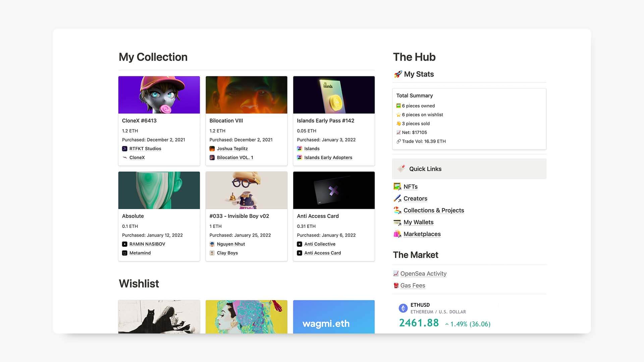Open the Metamind collection link
Image resolution: width=644 pixels, height=362 pixels.
pos(140,253)
